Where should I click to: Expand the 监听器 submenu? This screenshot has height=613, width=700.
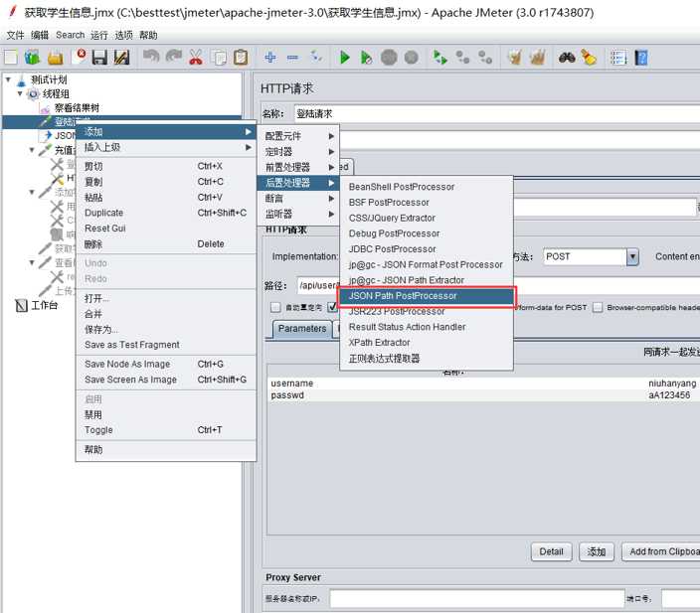[298, 214]
